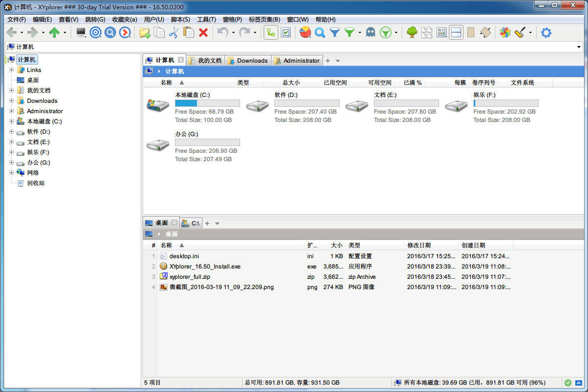588x392 pixels.
Task: Expand the 本地磁盘 (C:) tree node
Action: click(11, 121)
